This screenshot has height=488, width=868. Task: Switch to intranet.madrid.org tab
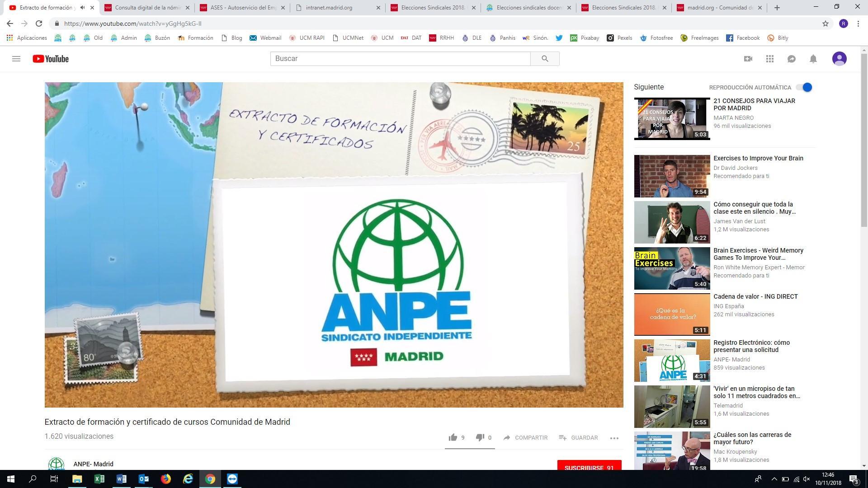click(x=338, y=8)
